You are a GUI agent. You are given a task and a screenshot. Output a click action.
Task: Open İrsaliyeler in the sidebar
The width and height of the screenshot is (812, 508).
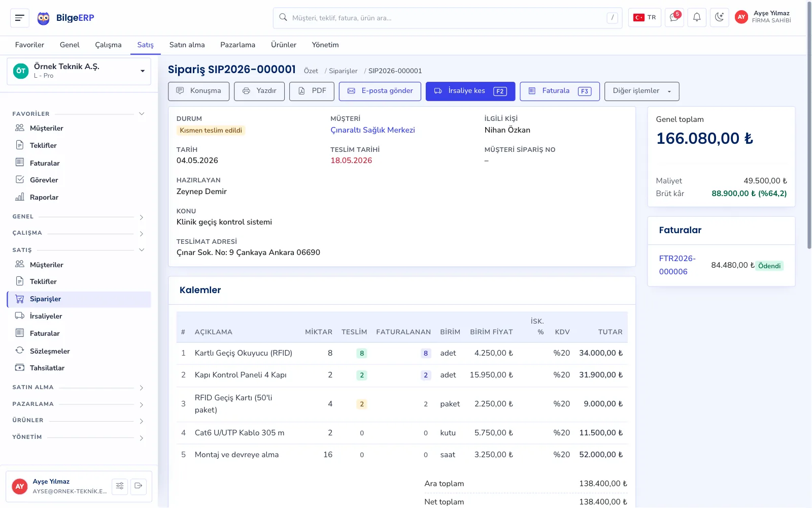pos(79,316)
